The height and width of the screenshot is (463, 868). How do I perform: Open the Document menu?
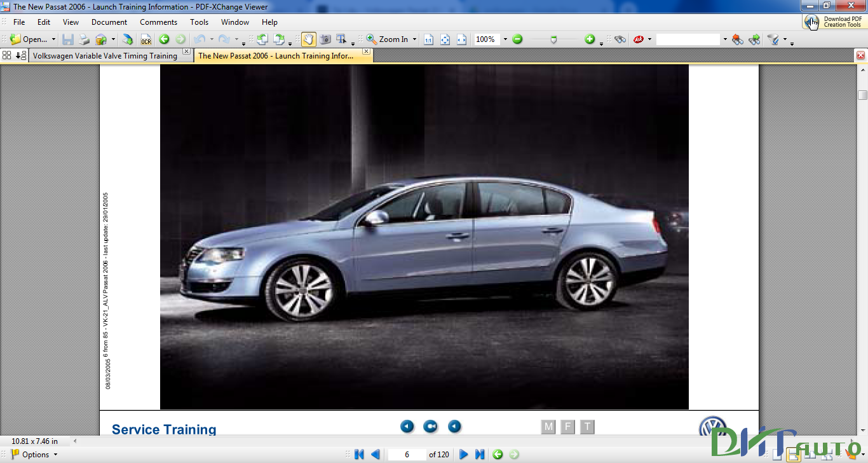[109, 22]
